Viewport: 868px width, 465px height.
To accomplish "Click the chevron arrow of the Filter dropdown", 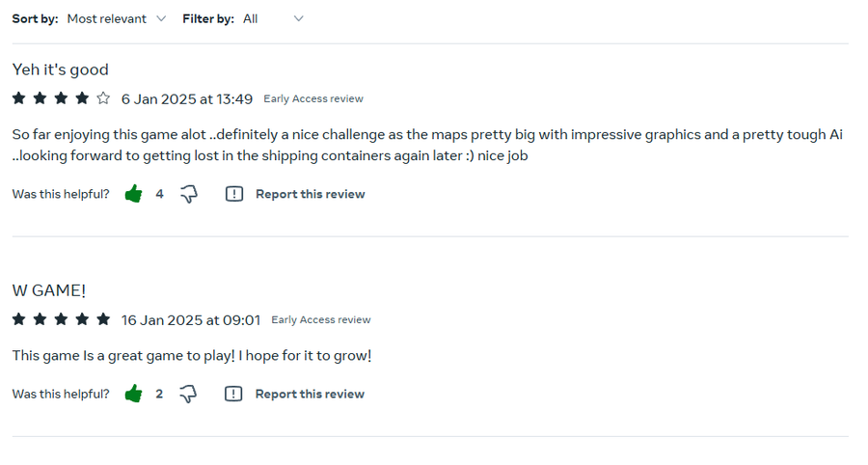I will tap(298, 18).
